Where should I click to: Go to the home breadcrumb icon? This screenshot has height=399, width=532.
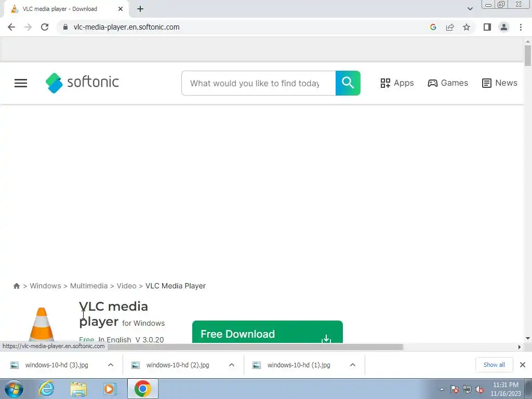(x=16, y=286)
